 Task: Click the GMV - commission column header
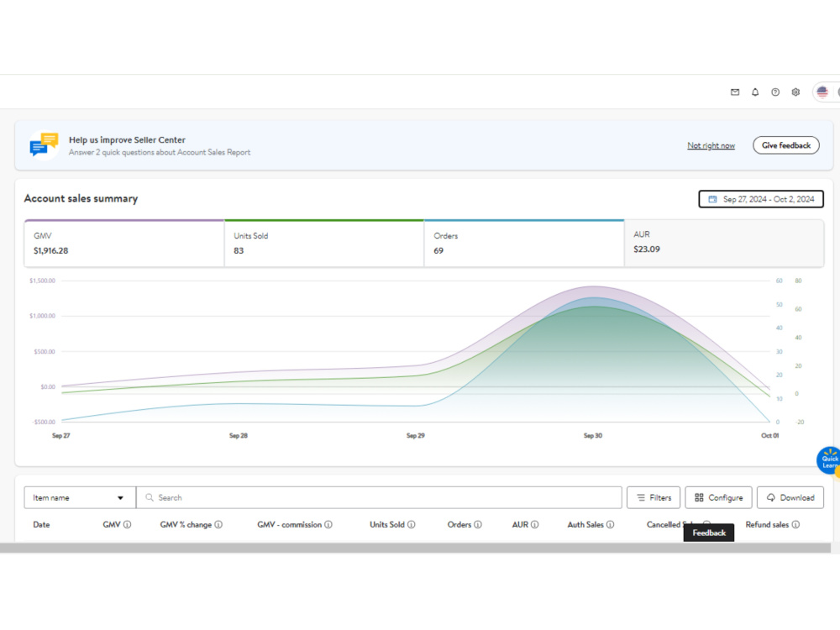289,524
